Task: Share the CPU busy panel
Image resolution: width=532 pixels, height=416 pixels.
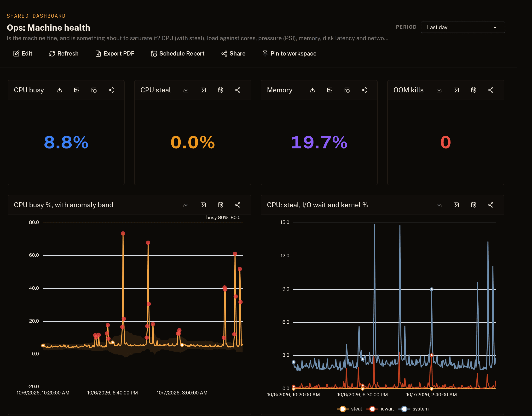Action: 111,90
